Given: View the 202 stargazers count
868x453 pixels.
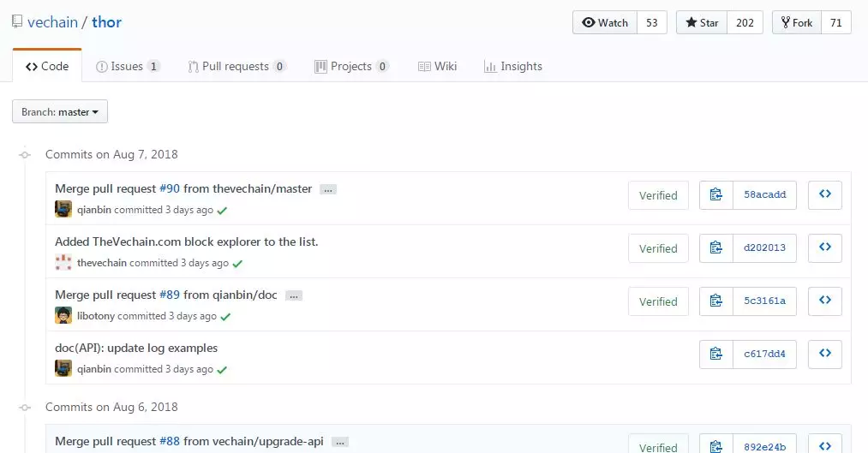Looking at the screenshot, I should click(745, 22).
